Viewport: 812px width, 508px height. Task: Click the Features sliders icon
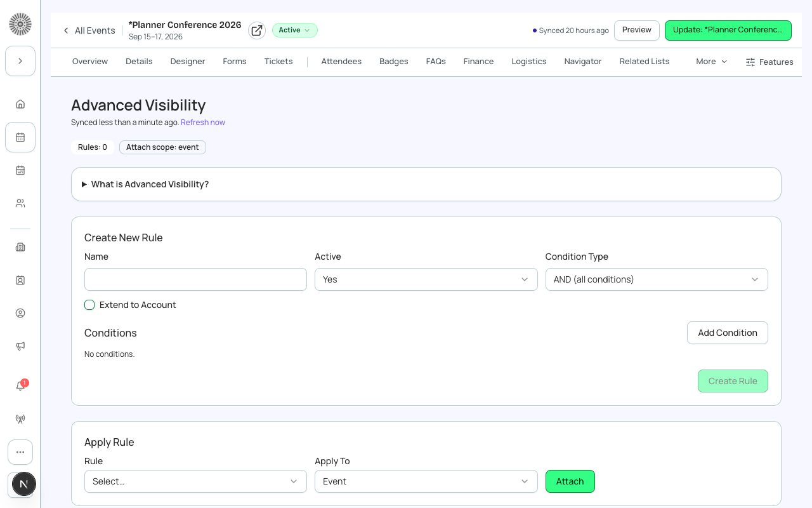(750, 62)
